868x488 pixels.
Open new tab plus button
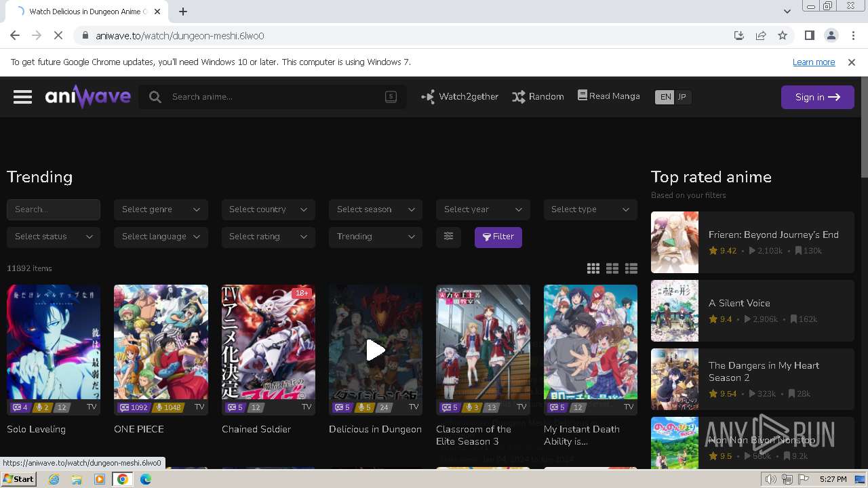tap(183, 12)
